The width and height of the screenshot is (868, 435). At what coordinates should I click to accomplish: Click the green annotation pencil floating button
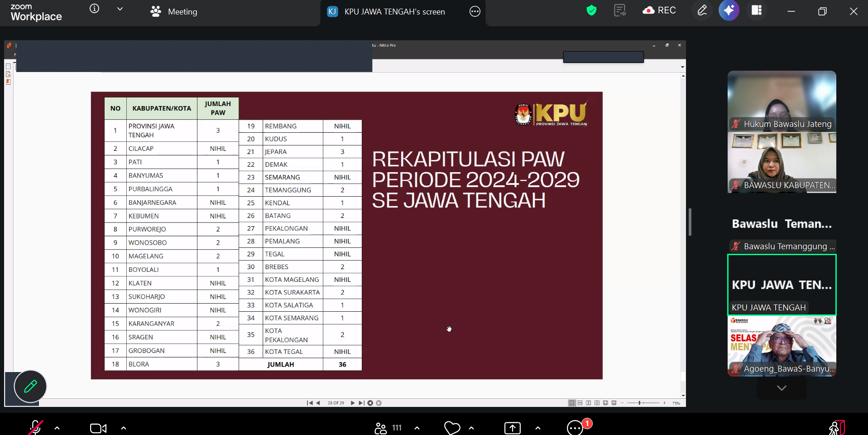(30, 387)
